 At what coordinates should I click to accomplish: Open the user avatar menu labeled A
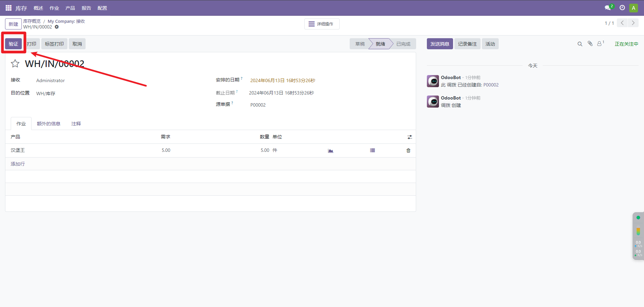tap(634, 8)
